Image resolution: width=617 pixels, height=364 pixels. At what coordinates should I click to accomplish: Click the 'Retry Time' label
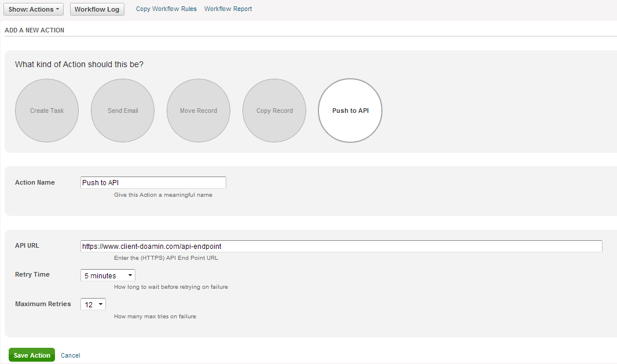[x=32, y=274]
